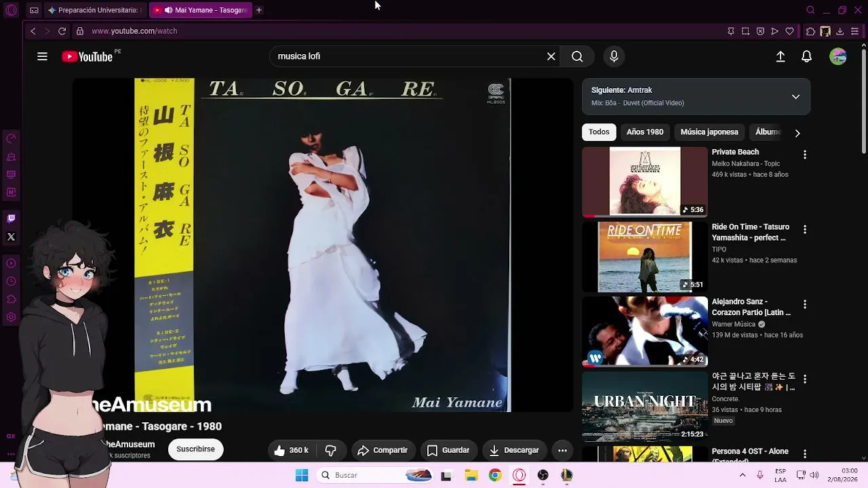The height and width of the screenshot is (488, 868).
Task: Open X (Twitter) in the sidebar
Action: pyautogui.click(x=11, y=237)
